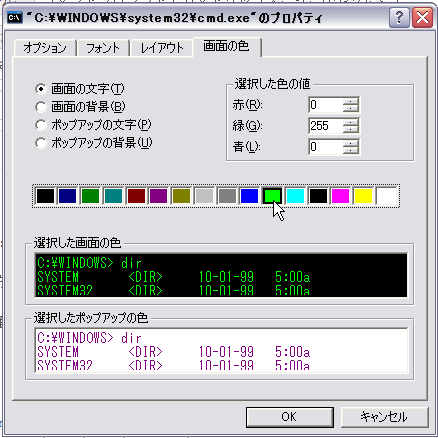
Task: Switch to the オプション tab
Action: (x=45, y=48)
